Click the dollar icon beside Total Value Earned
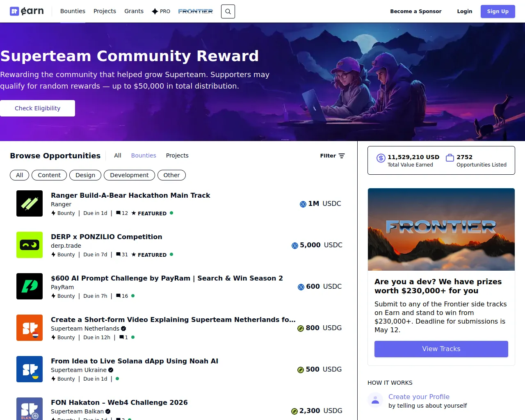Image resolution: width=525 pixels, height=420 pixels. [381, 158]
